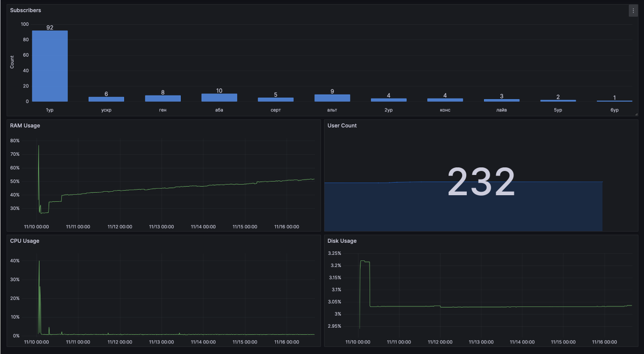
Task: Click the User Count panel title
Action: click(342, 125)
